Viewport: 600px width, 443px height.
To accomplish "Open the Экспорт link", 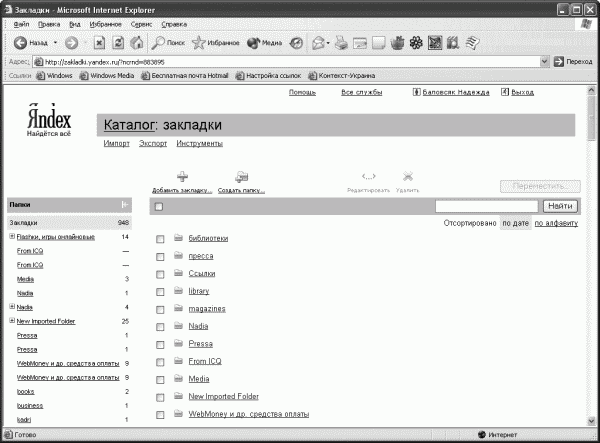I will [x=153, y=143].
